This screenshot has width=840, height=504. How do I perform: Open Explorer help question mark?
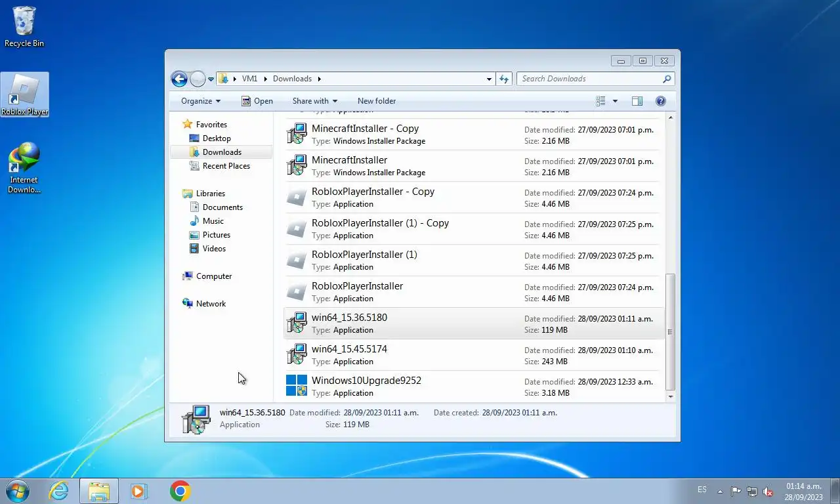pos(661,101)
